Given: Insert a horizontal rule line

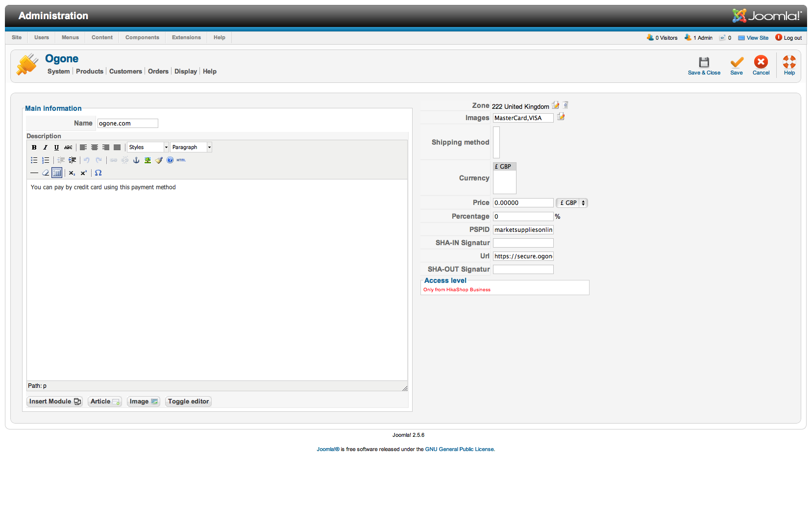Looking at the screenshot, I should (x=34, y=173).
